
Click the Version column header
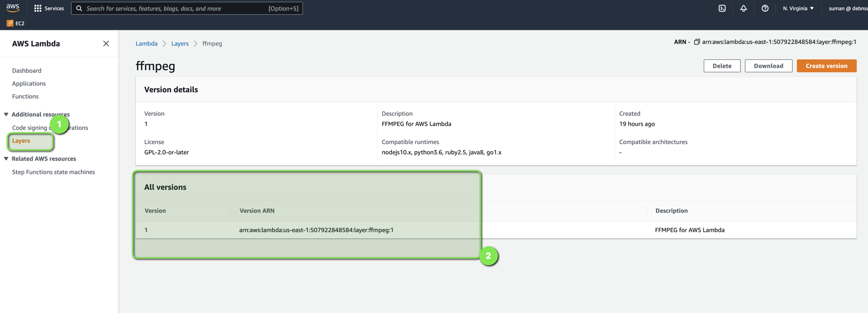pos(155,211)
